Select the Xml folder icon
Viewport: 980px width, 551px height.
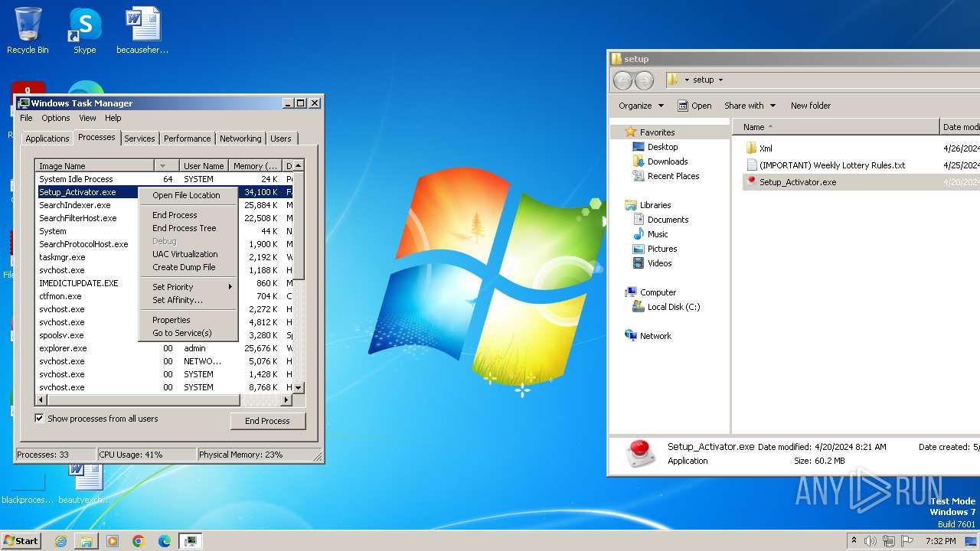coord(751,148)
